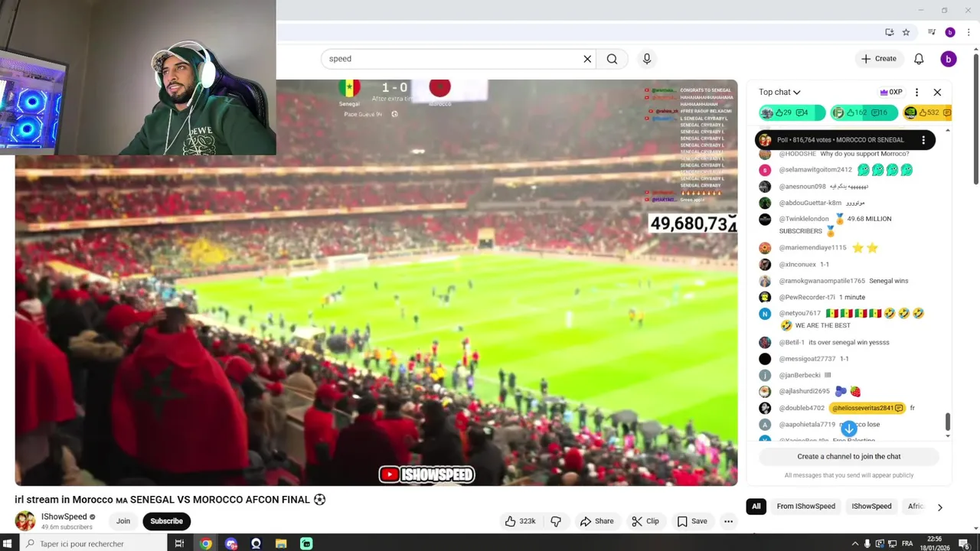Open YouTube notifications bell
The image size is (980, 551).
pos(919,59)
